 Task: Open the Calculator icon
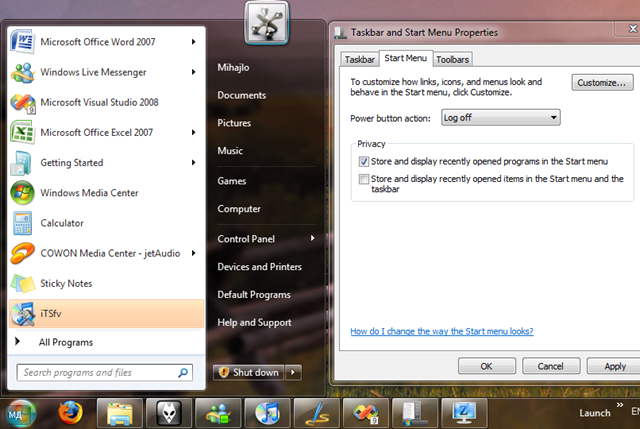click(22, 223)
